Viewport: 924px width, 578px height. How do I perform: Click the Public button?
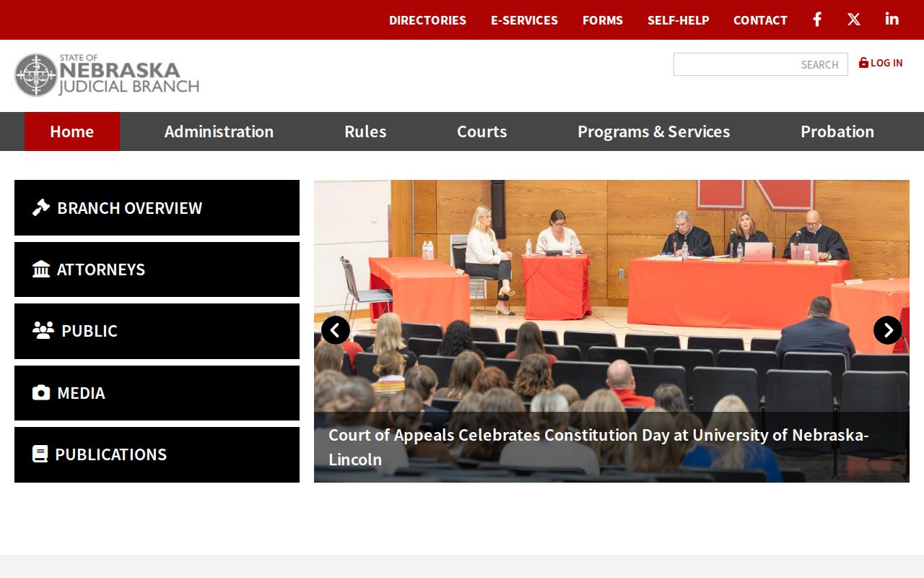157,331
